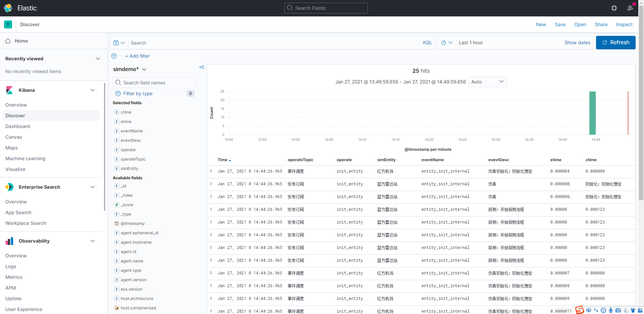Click the Refresh button
Image resolution: width=644 pixels, height=314 pixels.
tap(616, 43)
